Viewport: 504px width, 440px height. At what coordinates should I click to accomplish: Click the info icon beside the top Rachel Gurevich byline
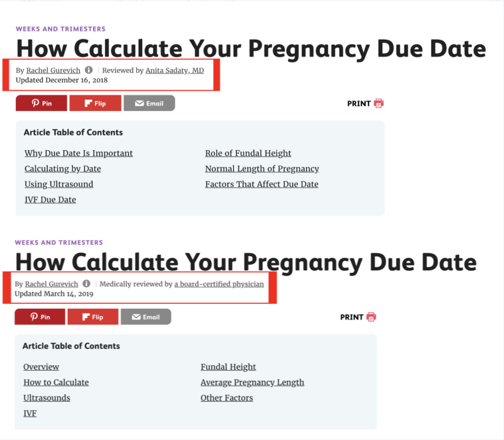tap(89, 70)
